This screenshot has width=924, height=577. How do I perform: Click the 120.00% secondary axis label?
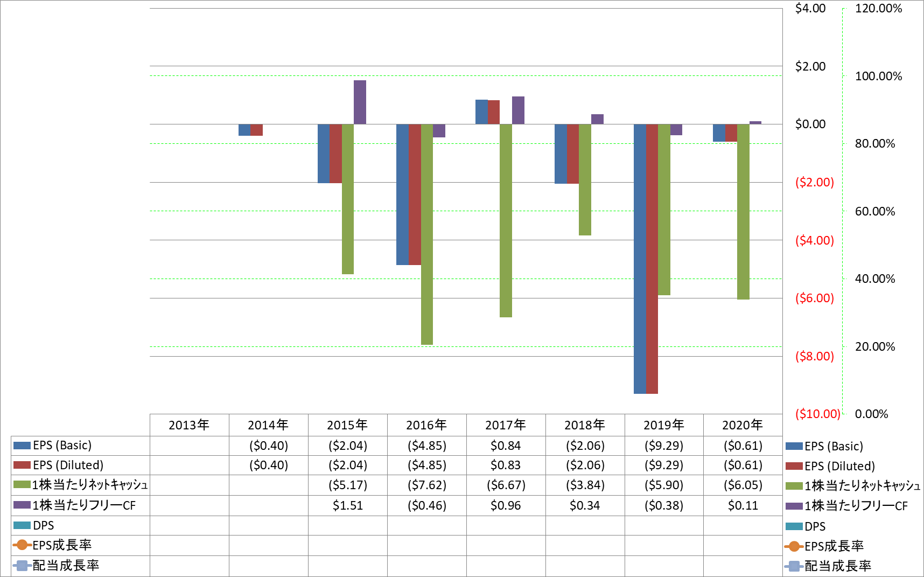[x=878, y=9]
